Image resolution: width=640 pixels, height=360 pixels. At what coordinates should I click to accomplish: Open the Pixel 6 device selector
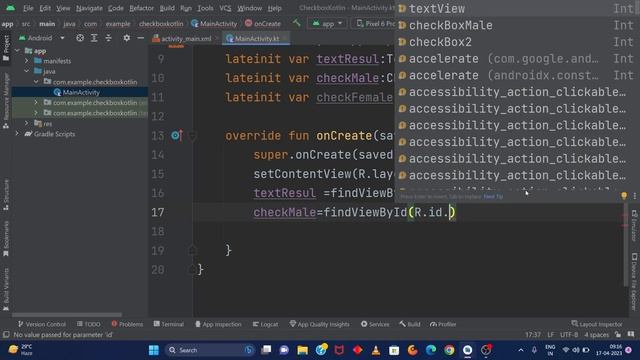[376, 24]
